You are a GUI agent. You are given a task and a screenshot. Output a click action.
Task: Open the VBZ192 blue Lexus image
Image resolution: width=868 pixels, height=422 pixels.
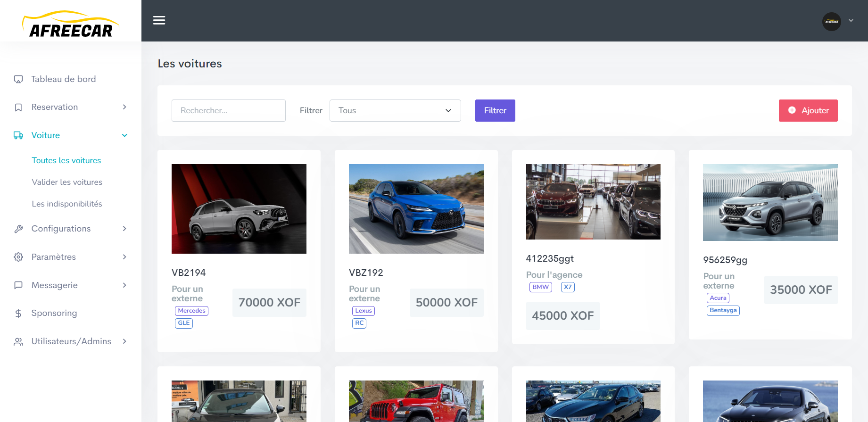[416, 209]
